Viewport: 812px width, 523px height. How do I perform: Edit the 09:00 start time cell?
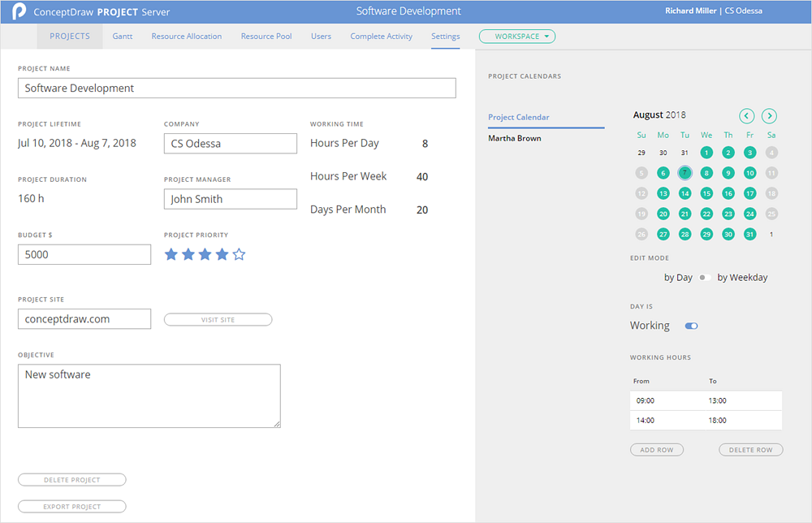pyautogui.click(x=667, y=401)
